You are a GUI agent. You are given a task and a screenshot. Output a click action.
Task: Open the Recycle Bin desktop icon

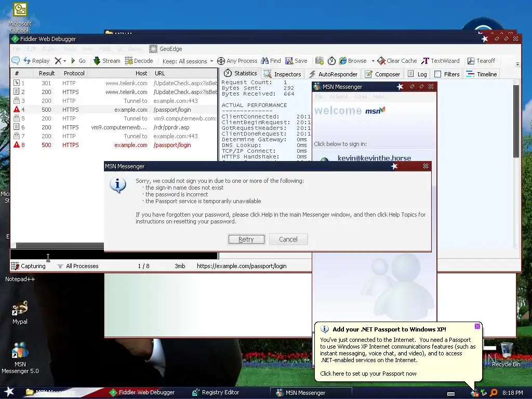coord(506,354)
